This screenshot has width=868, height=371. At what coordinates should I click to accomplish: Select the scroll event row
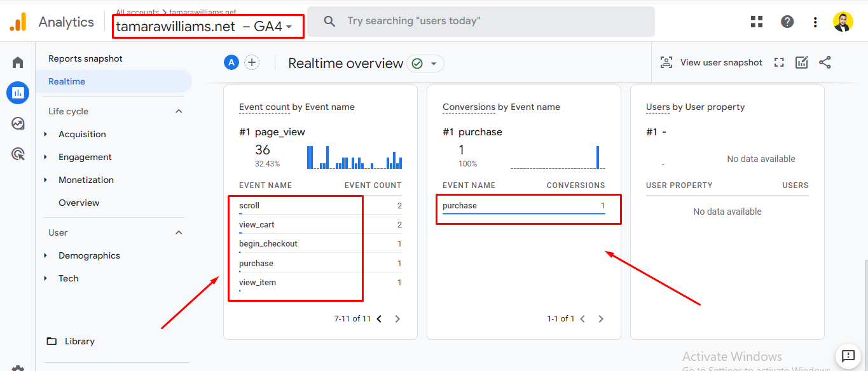(x=320, y=206)
